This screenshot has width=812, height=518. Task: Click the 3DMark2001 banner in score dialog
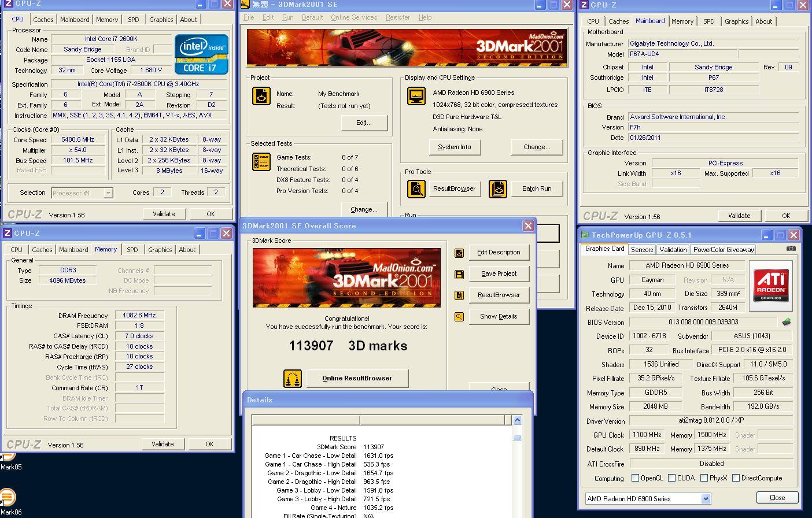pos(346,278)
